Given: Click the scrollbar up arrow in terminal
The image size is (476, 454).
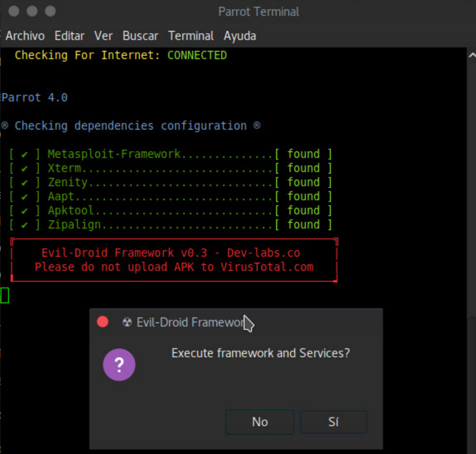Looking at the screenshot, I should [x=472, y=56].
